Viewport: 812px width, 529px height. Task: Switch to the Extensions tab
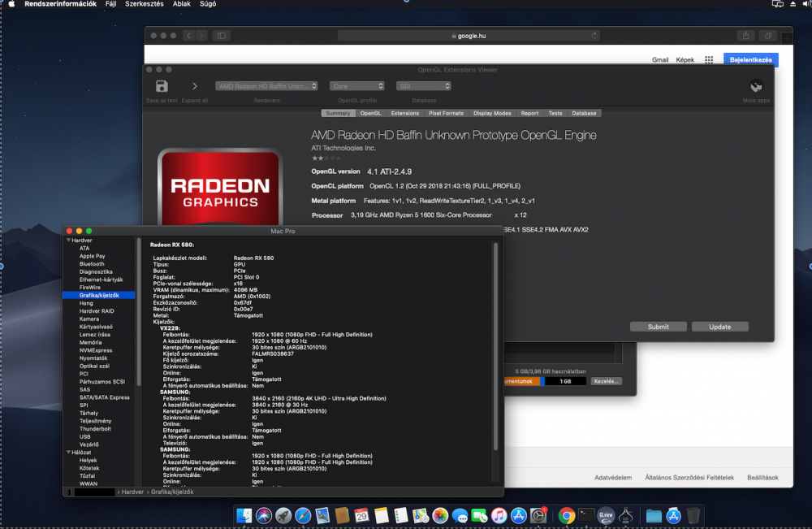[405, 113]
